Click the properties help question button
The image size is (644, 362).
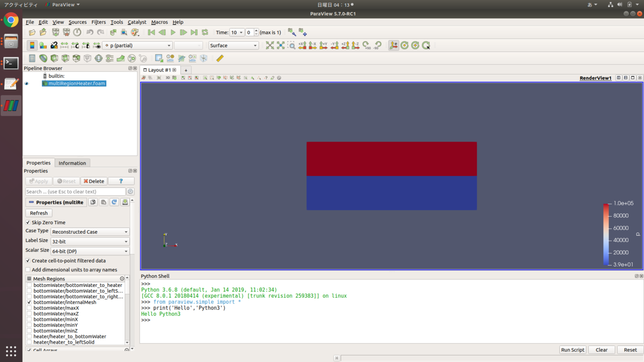[x=121, y=181]
